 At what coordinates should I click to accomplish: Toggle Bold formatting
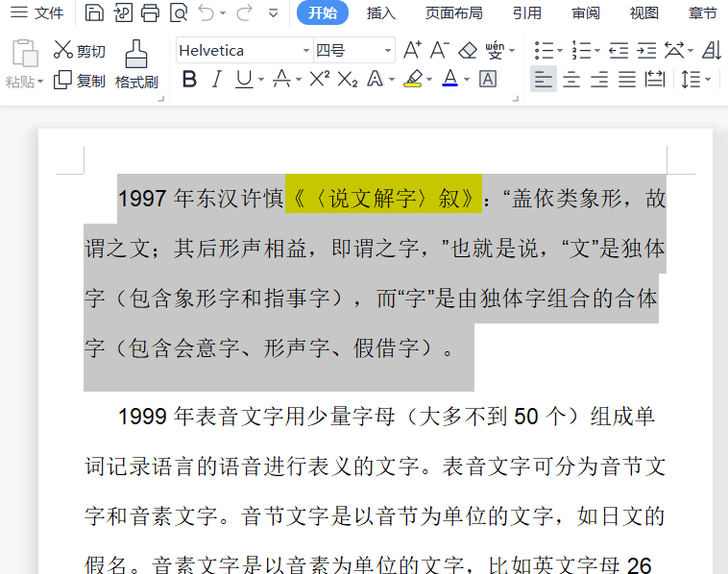(x=189, y=80)
